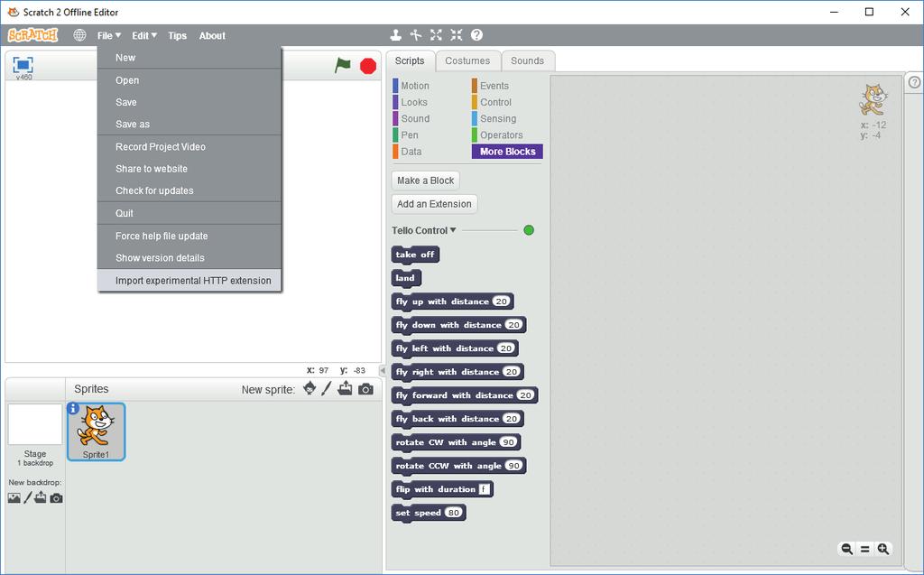The image size is (924, 575).
Task: Select Record Project Video
Action: (x=189, y=147)
